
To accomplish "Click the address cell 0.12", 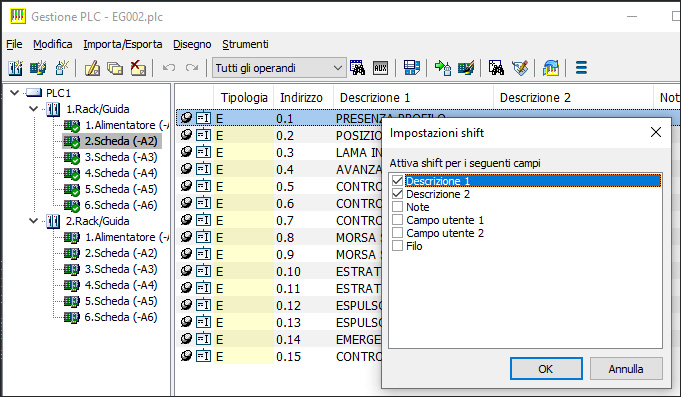I will [x=303, y=305].
